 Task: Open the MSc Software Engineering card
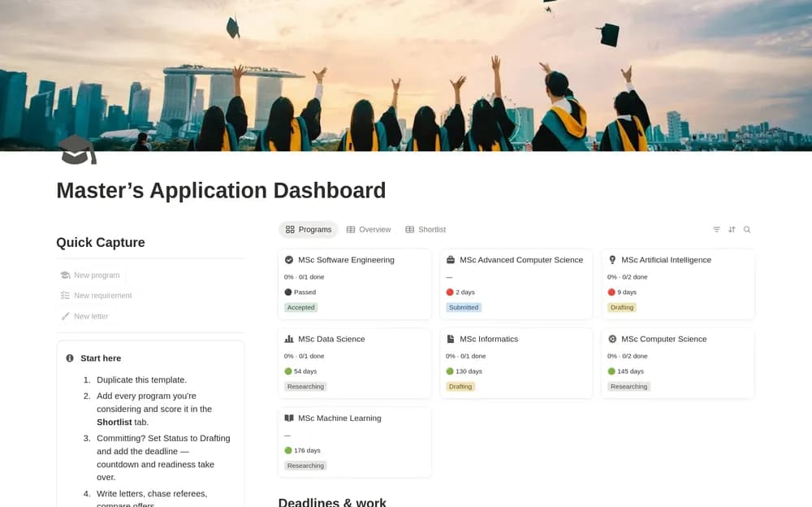pos(355,284)
